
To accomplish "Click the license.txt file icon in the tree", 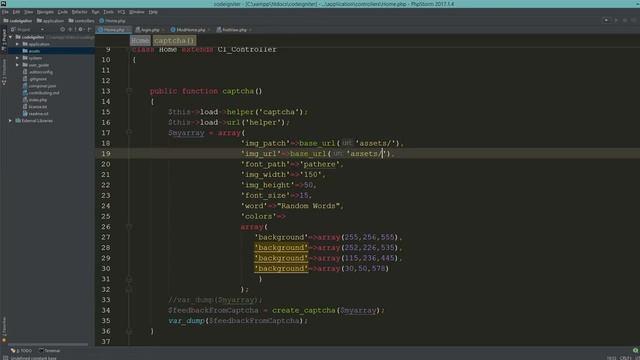I will pos(25,107).
